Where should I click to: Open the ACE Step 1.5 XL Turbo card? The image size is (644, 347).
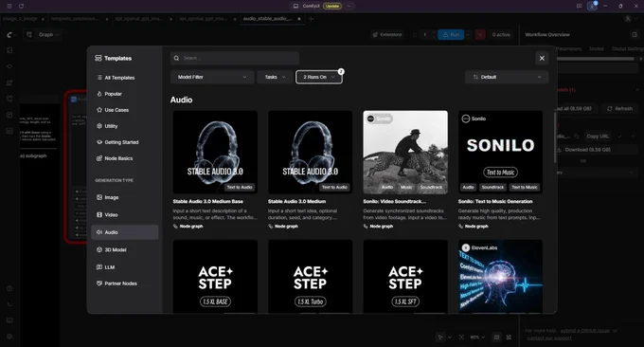[310, 276]
